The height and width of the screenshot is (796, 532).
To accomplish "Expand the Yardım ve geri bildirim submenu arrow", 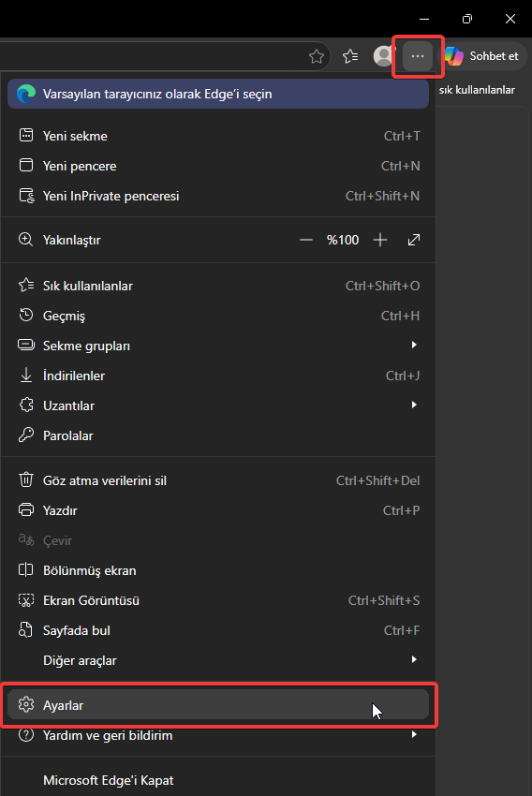I will click(414, 734).
